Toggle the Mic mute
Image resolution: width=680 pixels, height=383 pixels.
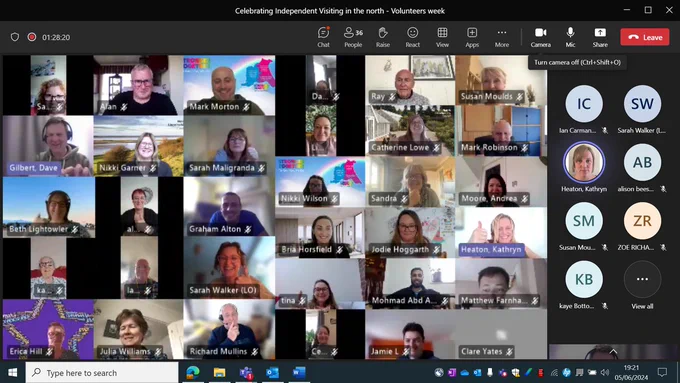coord(570,37)
